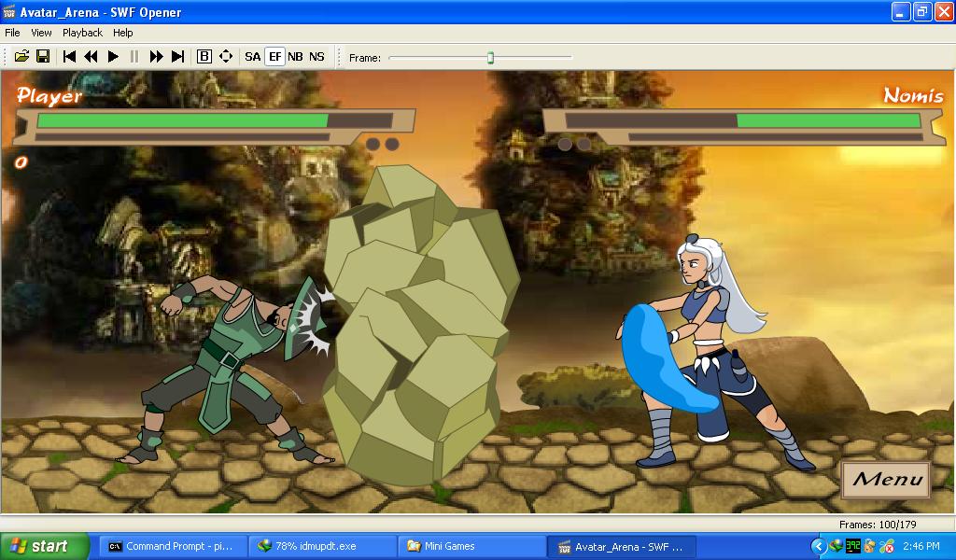Click the Frame slider thumb
Screen dimensions: 956x560
(490, 58)
